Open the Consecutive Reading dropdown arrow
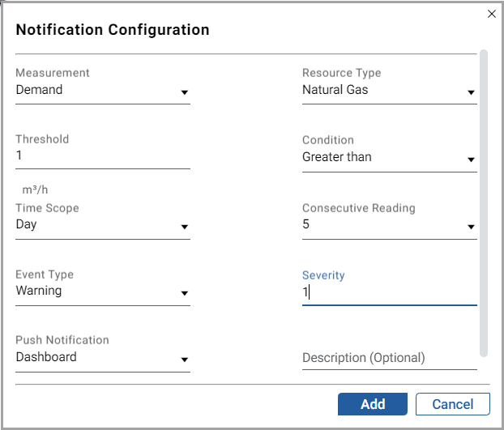Image resolution: width=504 pixels, height=430 pixels. click(x=471, y=227)
